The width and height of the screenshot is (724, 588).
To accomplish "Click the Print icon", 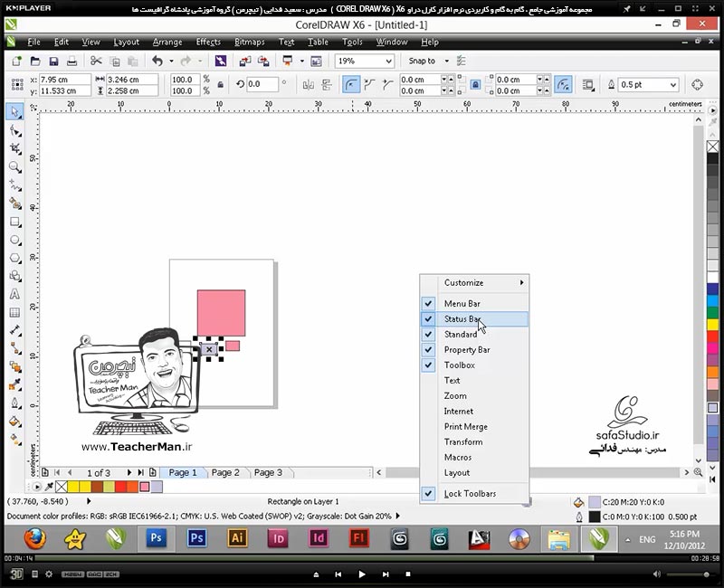I will [71, 61].
